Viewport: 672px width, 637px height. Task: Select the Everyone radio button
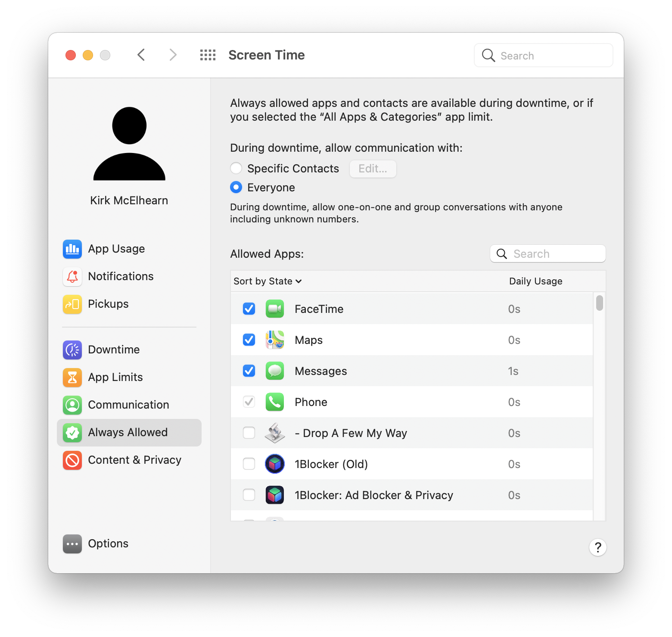236,187
